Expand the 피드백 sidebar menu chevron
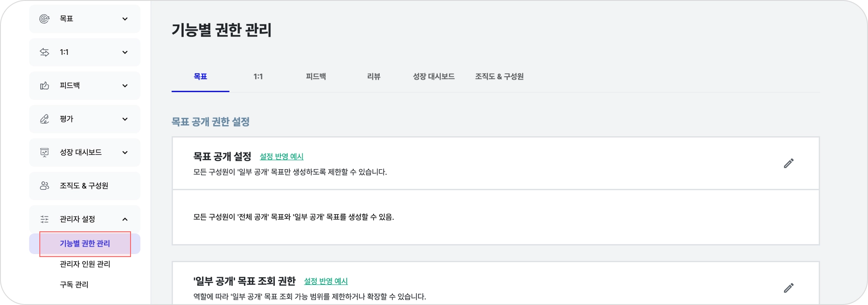The height and width of the screenshot is (305, 868). tap(125, 86)
